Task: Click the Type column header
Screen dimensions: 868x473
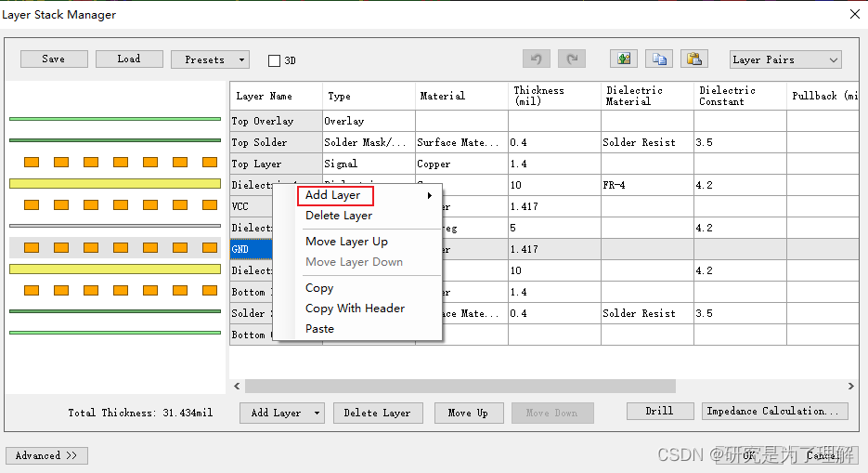Action: [369, 96]
